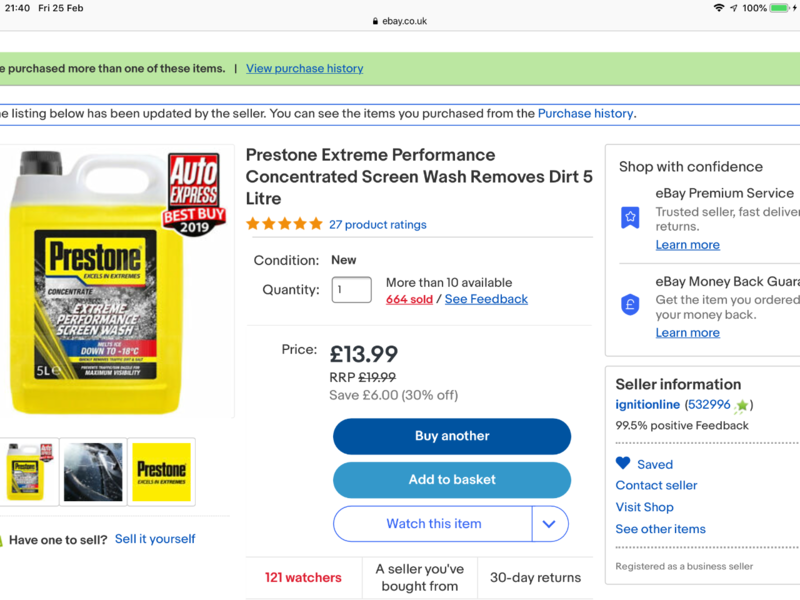The image size is (800, 600).
Task: Select the Prestone bottle thumbnail image
Action: tap(29, 471)
